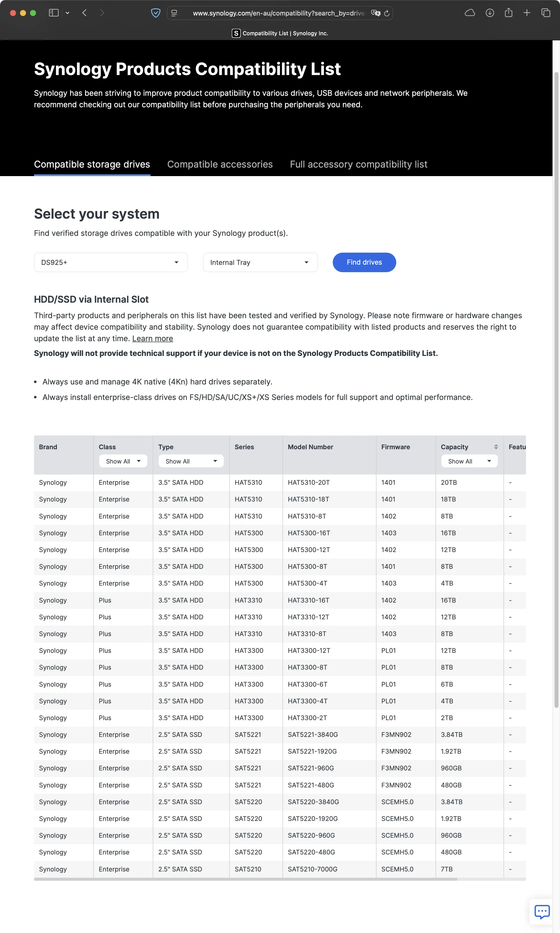The image size is (560, 933).
Task: Open the Type Show All filter
Action: click(191, 461)
